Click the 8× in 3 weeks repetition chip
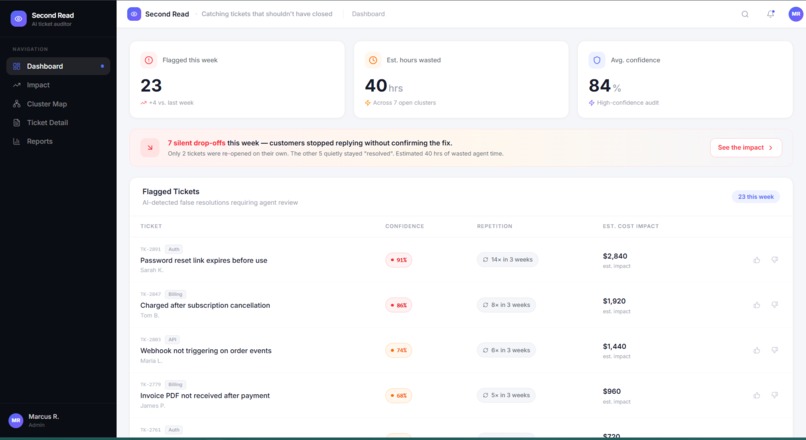The width and height of the screenshot is (806, 440). (x=506, y=305)
